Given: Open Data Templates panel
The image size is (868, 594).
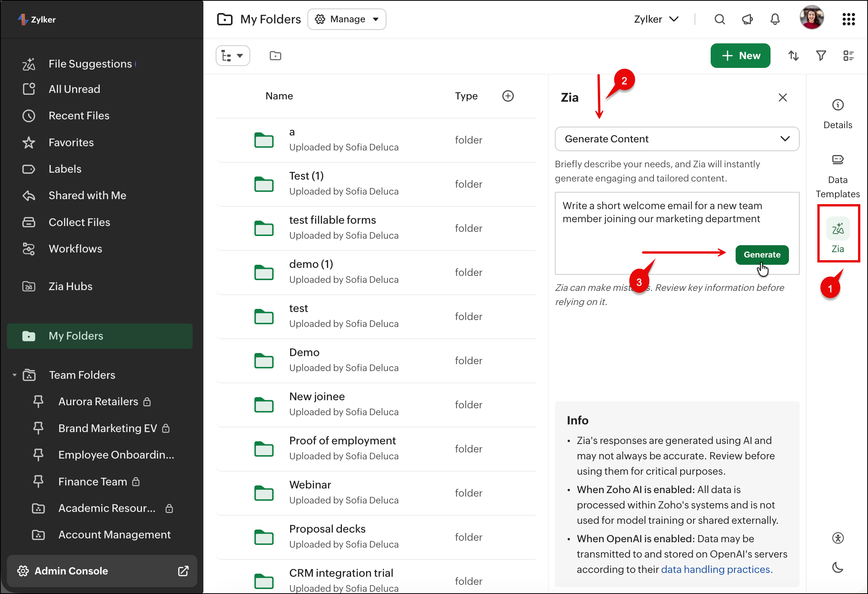Looking at the screenshot, I should 838,160.
